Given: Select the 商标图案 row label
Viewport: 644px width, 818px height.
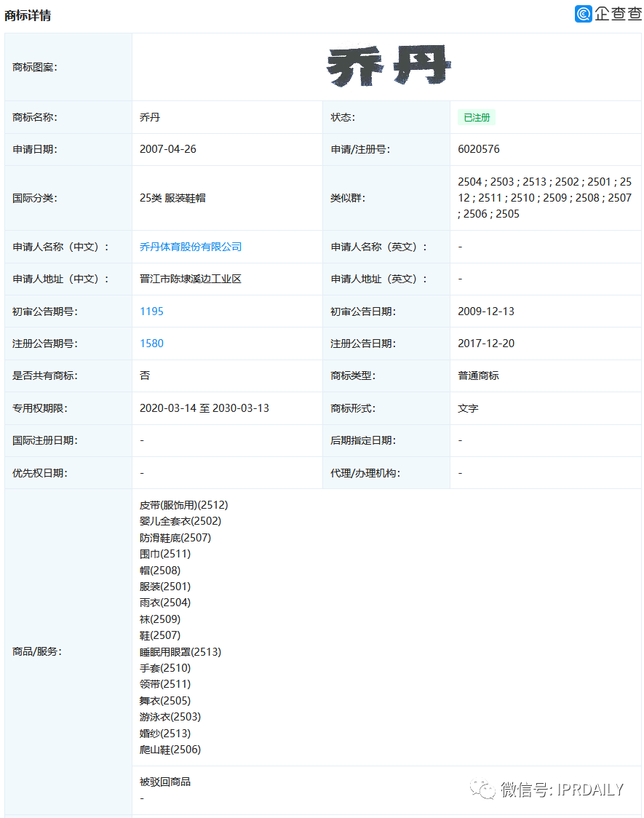Looking at the screenshot, I should point(34,67).
